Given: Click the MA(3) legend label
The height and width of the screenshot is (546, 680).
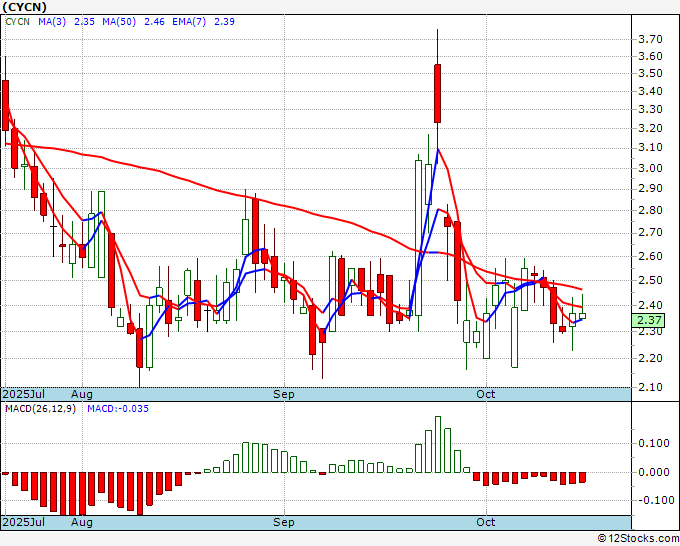Looking at the screenshot, I should 52,22.
